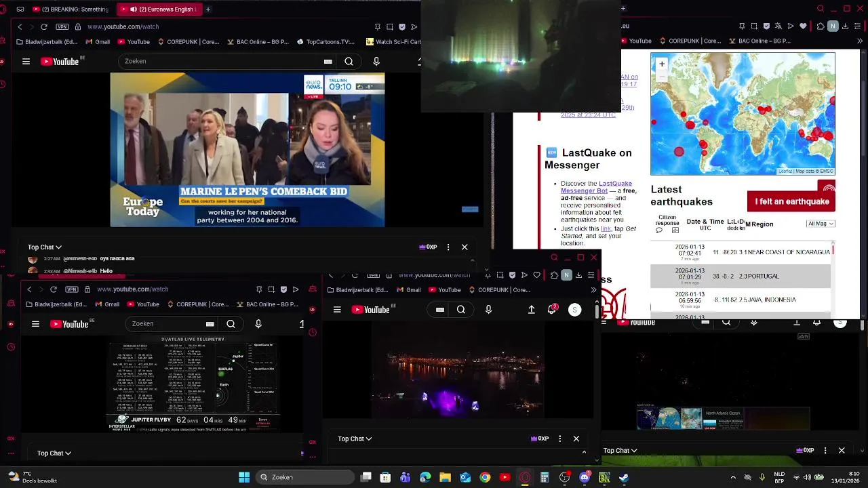Click the search magnifier in Euronews window

coord(349,62)
